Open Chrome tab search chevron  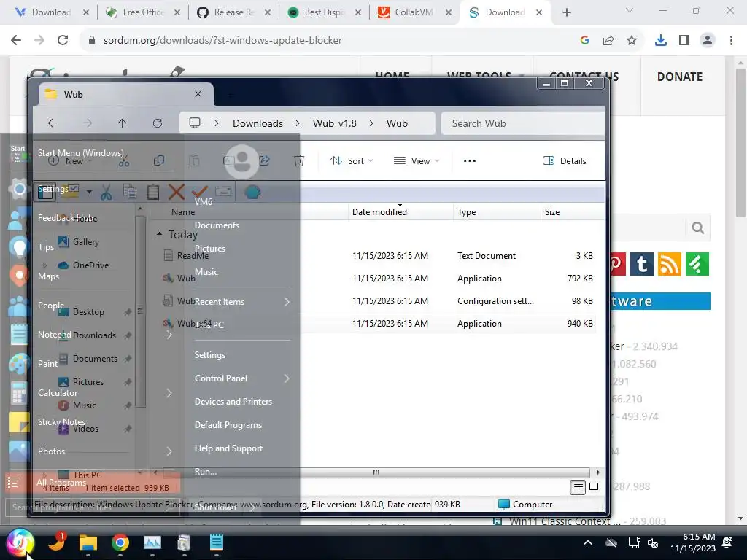629,10
